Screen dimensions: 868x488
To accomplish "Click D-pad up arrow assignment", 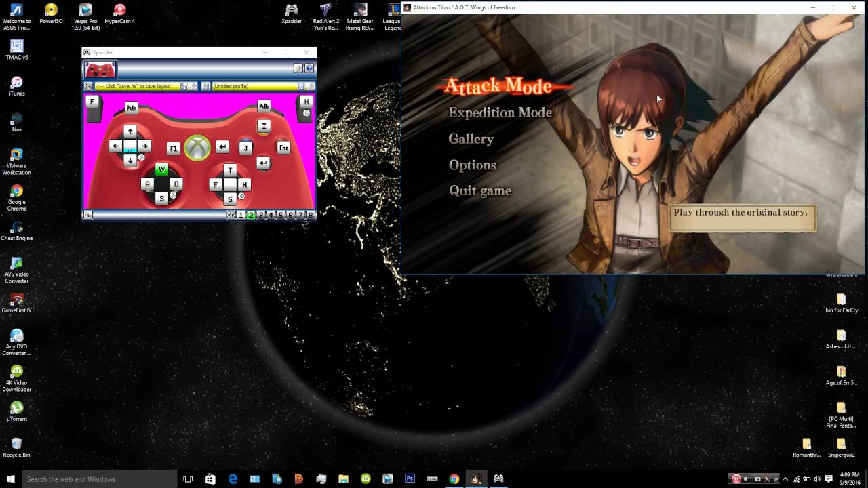I will click(x=130, y=131).
